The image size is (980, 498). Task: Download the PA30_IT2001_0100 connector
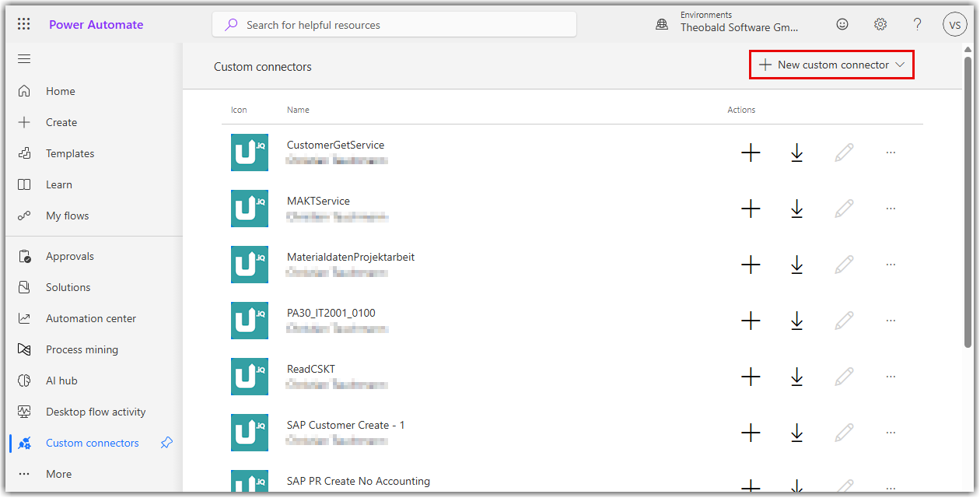coord(796,321)
